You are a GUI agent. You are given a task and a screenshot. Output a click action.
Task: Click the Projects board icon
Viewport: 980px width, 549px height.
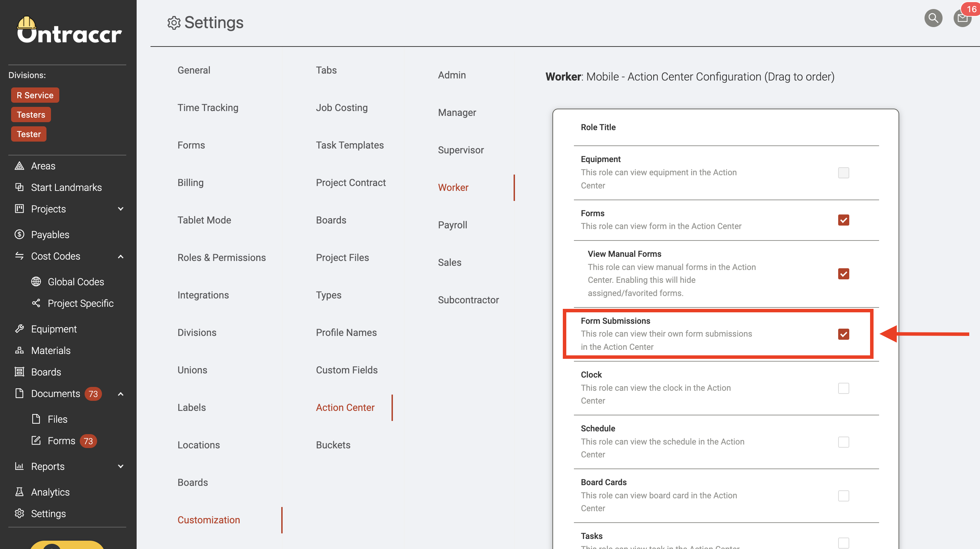pos(19,209)
